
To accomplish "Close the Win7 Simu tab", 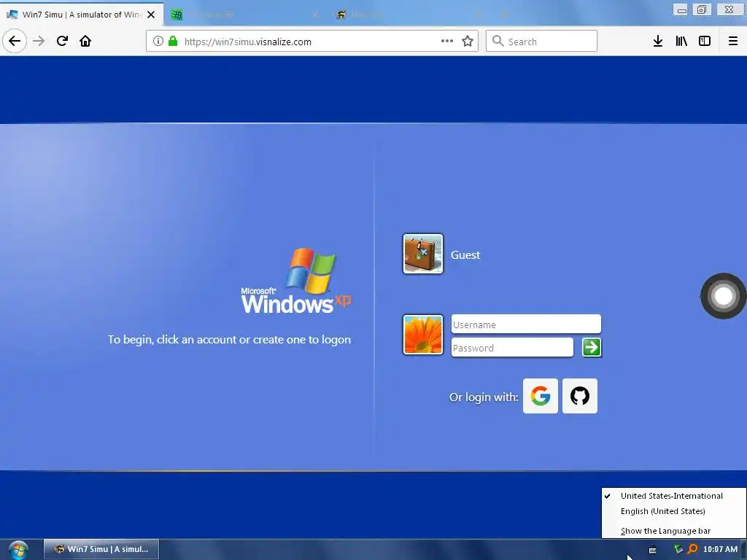I will pos(151,15).
